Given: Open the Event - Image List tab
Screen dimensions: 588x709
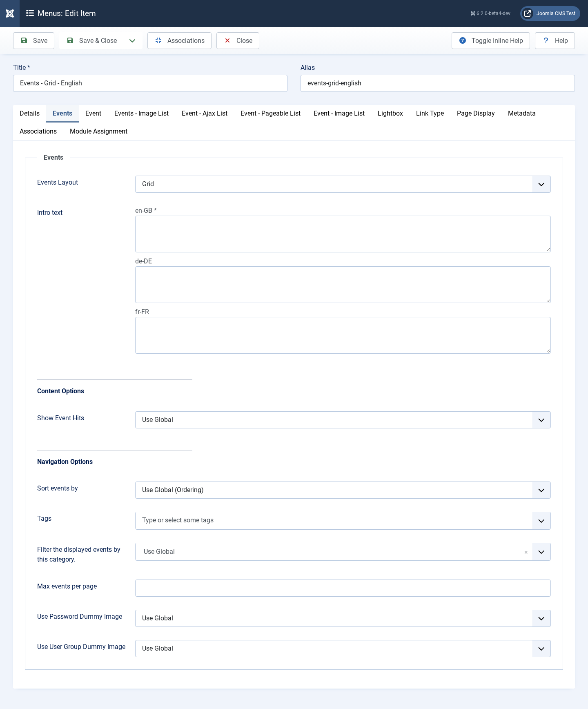Looking at the screenshot, I should [339, 114].
